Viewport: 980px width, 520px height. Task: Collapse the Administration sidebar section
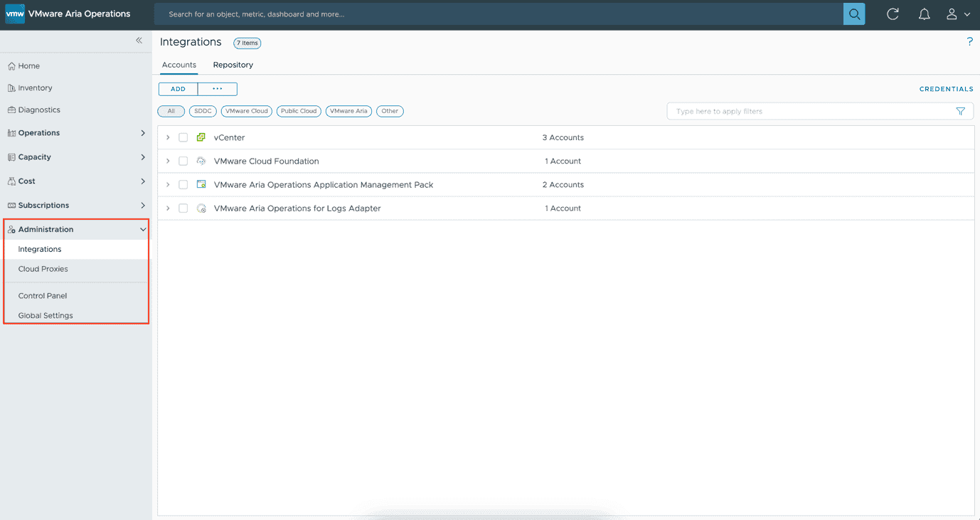click(143, 230)
